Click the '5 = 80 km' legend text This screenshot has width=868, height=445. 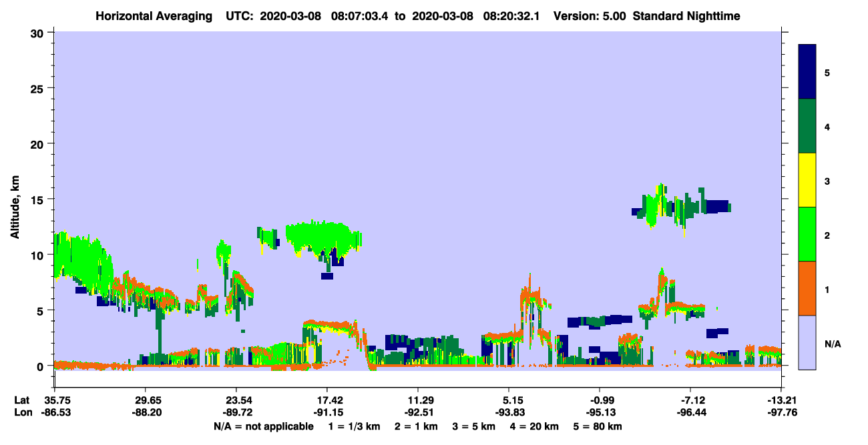598,426
